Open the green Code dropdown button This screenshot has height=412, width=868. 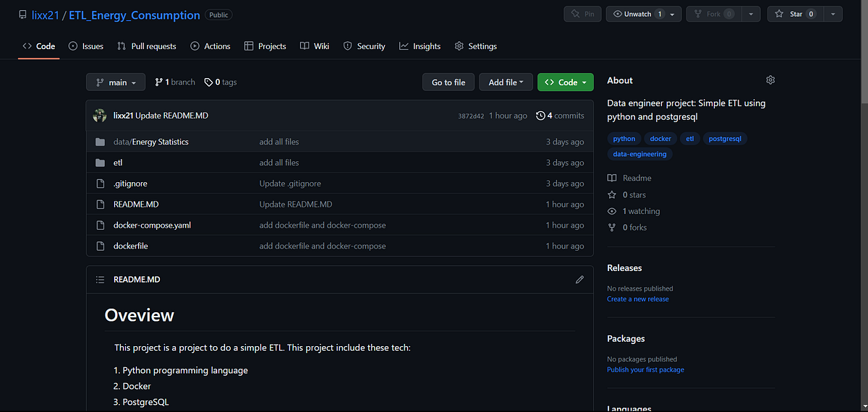click(x=566, y=82)
